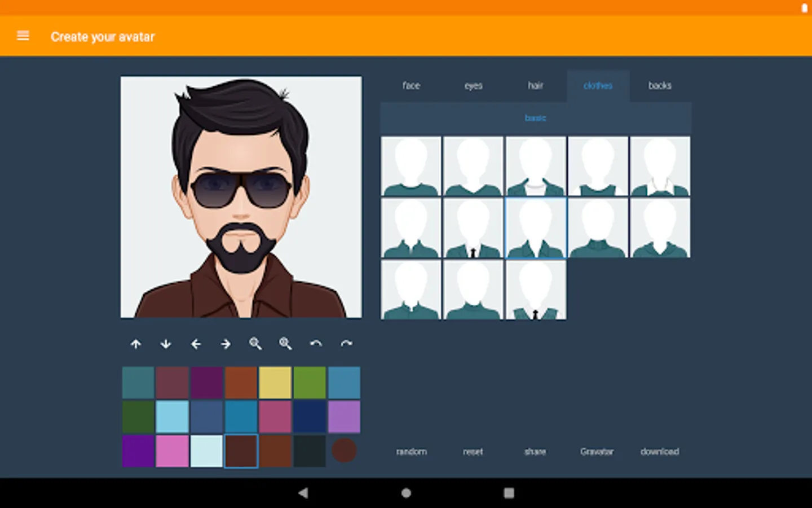Click the curved left-pointing arrow icon
Screen dimensions: 812x508
316,344
